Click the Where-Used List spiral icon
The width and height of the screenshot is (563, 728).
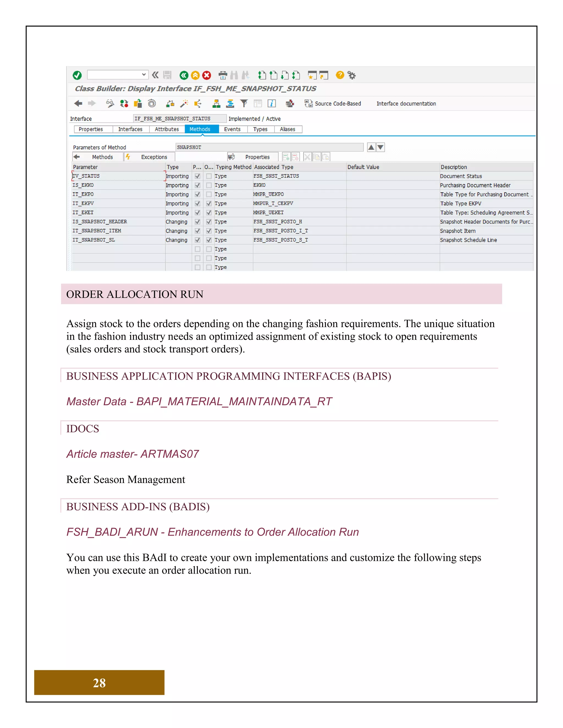(152, 104)
